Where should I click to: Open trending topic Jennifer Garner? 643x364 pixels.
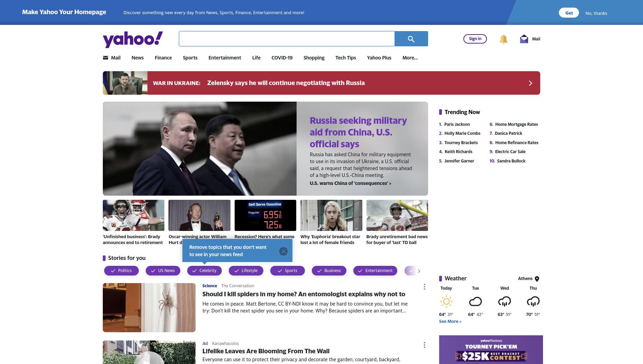coord(459,161)
